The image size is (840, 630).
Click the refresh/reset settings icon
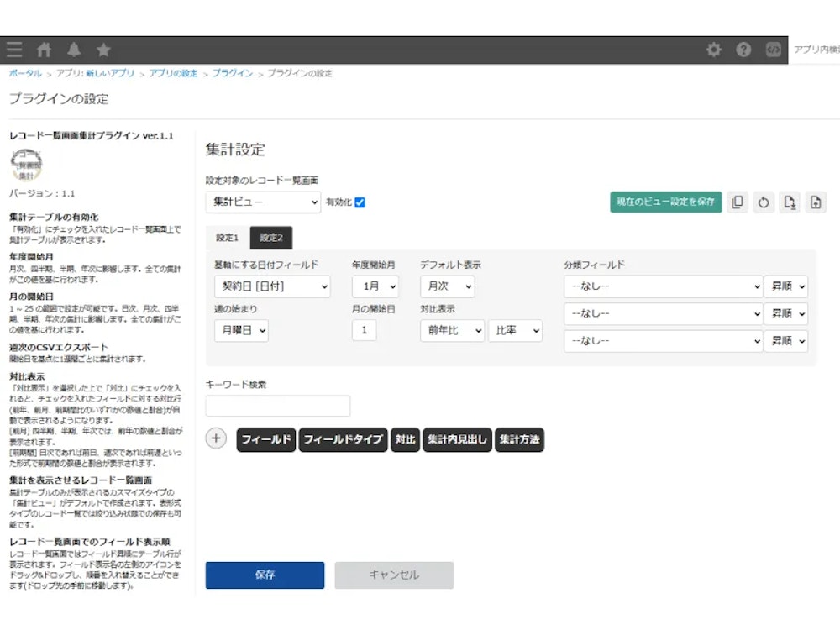tap(764, 202)
